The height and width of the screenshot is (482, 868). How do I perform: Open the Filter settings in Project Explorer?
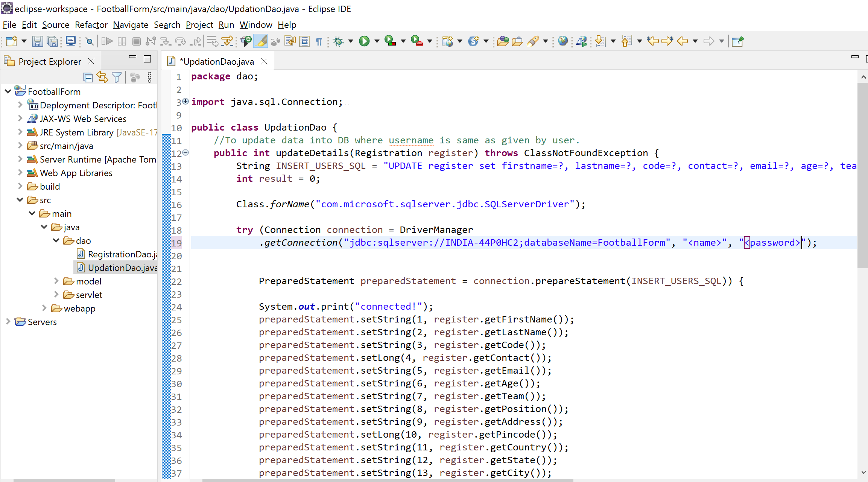pos(117,77)
